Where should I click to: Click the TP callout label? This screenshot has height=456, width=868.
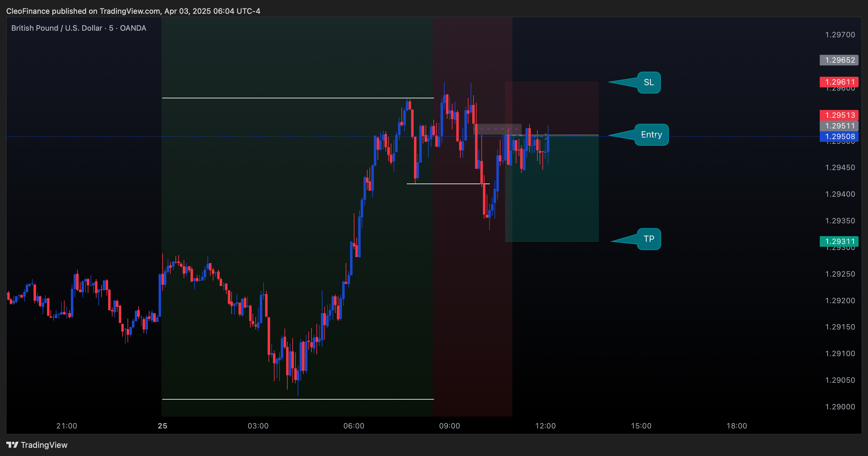coord(649,239)
